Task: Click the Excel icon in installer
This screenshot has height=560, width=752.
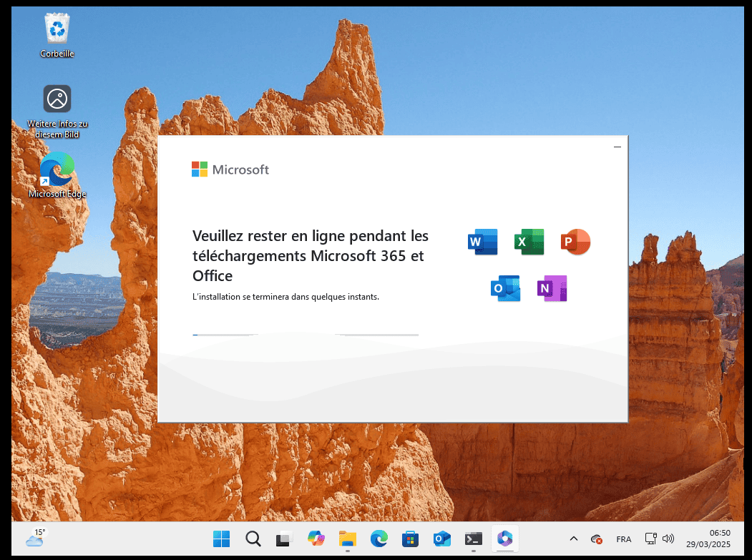Action: [529, 242]
